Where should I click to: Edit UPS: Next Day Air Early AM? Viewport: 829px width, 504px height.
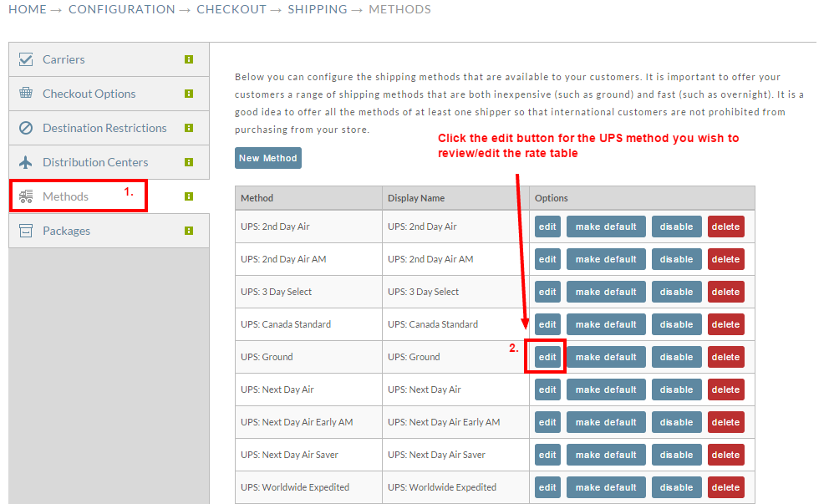pos(547,422)
